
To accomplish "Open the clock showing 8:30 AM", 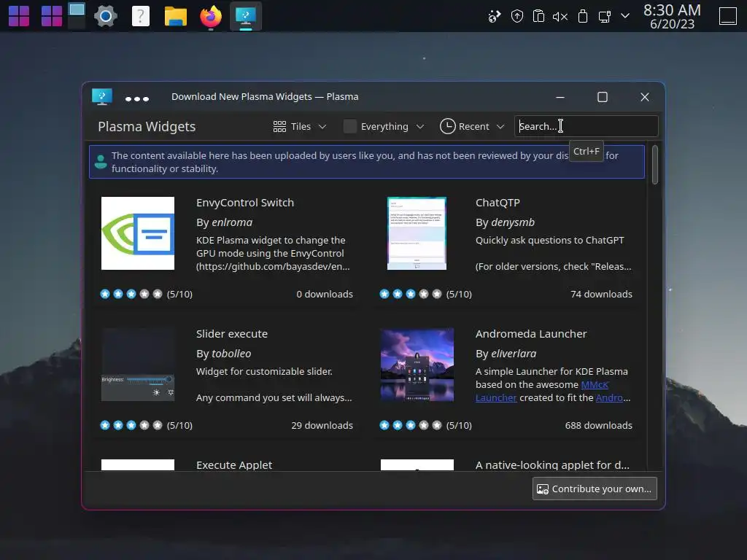I will click(x=672, y=16).
